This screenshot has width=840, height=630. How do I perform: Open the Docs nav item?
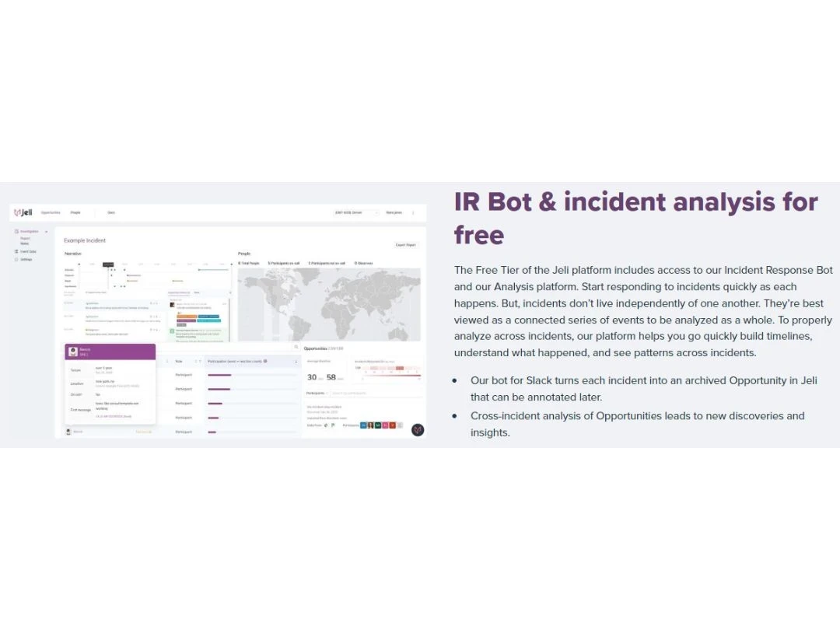click(x=111, y=212)
